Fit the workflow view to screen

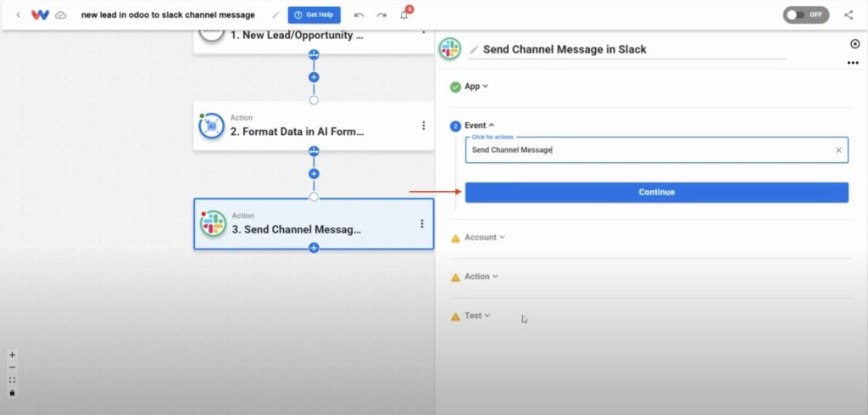pyautogui.click(x=12, y=380)
